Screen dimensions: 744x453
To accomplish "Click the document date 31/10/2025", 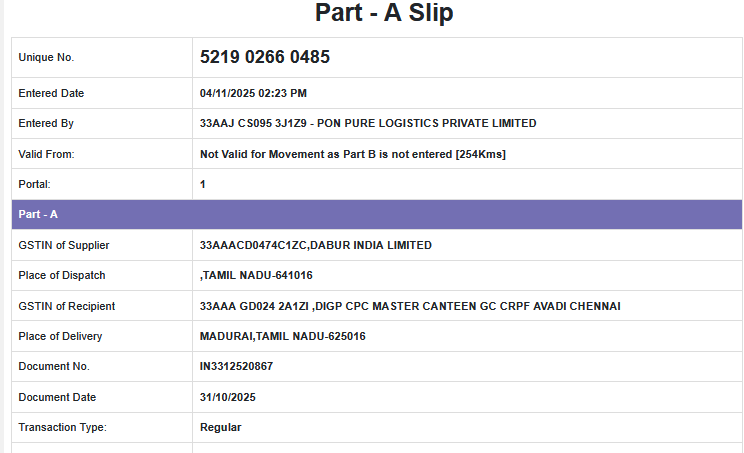I will click(228, 397).
